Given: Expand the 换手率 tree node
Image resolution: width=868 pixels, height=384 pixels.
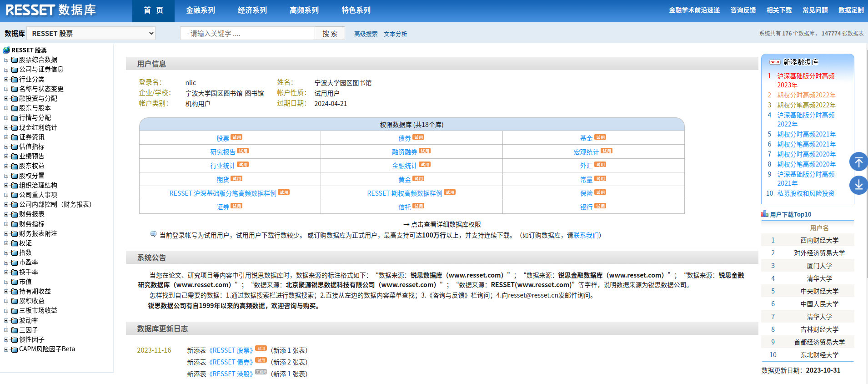Looking at the screenshot, I should point(6,273).
